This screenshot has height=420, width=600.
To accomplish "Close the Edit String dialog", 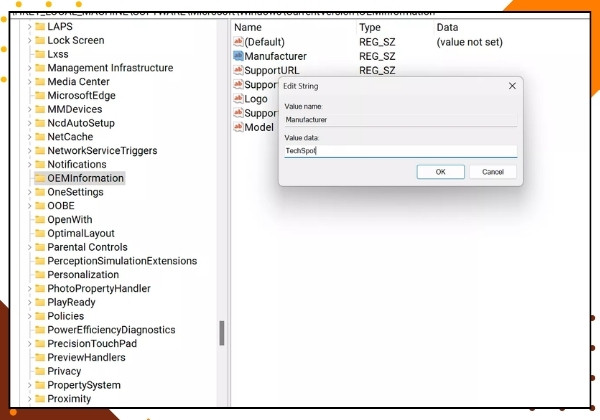I will click(x=512, y=86).
